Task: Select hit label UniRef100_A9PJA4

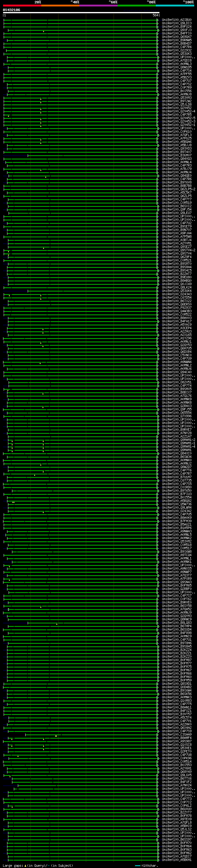Action: 177,233
